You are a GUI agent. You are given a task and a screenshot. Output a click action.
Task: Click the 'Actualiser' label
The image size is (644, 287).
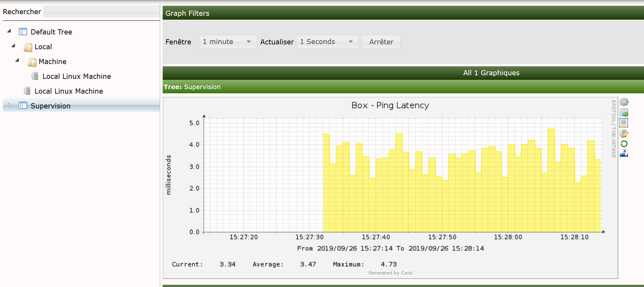[277, 42]
